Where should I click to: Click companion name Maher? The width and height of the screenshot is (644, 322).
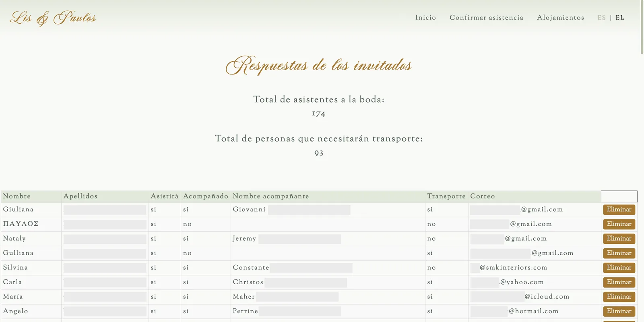tap(244, 296)
